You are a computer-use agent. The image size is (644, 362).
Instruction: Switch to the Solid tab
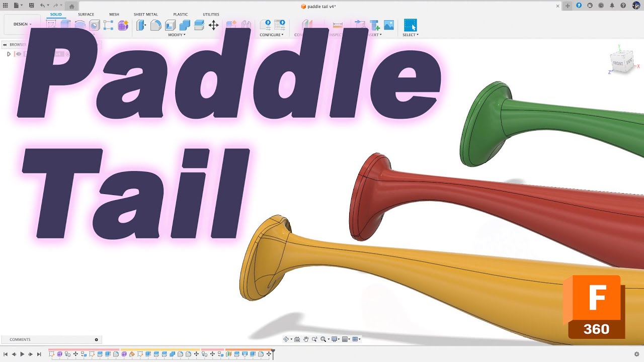56,15
